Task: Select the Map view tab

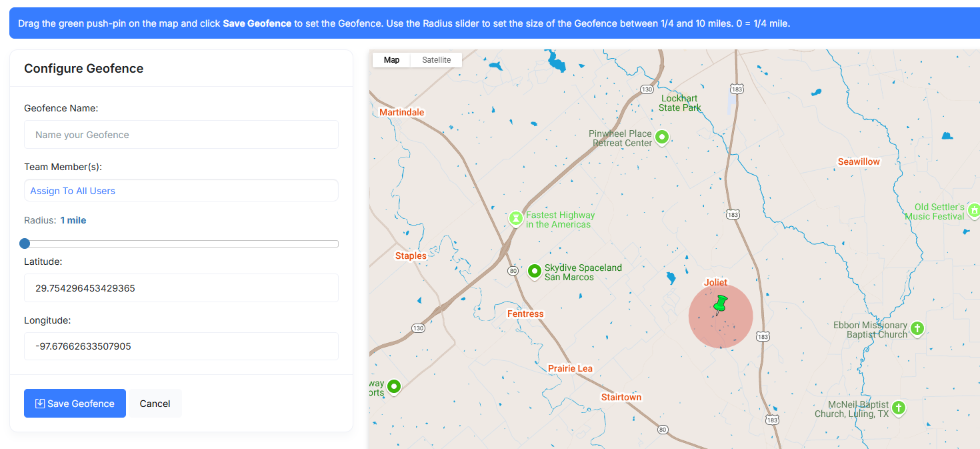Action: [x=391, y=60]
